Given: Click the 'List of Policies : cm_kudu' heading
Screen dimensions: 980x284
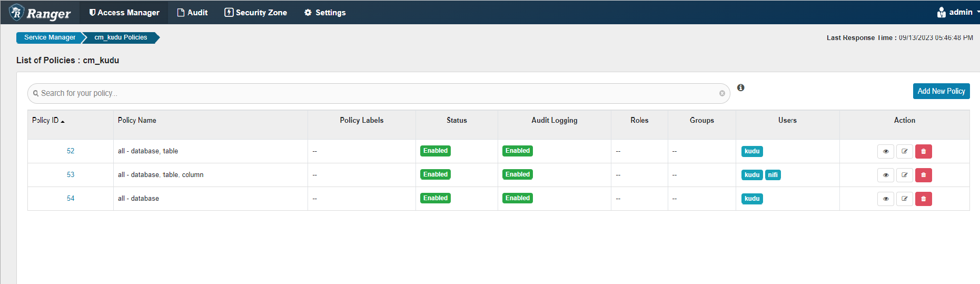Looking at the screenshot, I should click(67, 60).
